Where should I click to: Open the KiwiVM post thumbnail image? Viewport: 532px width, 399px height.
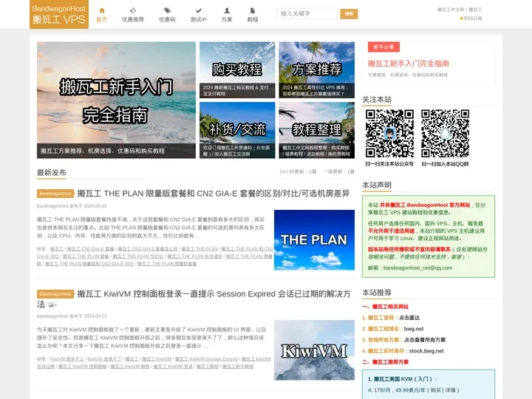(314, 350)
